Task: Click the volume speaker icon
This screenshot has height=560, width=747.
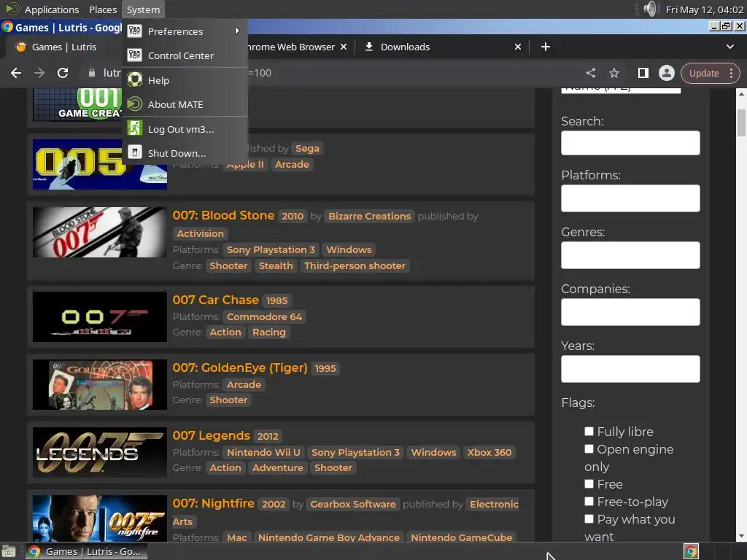Action: (x=650, y=9)
